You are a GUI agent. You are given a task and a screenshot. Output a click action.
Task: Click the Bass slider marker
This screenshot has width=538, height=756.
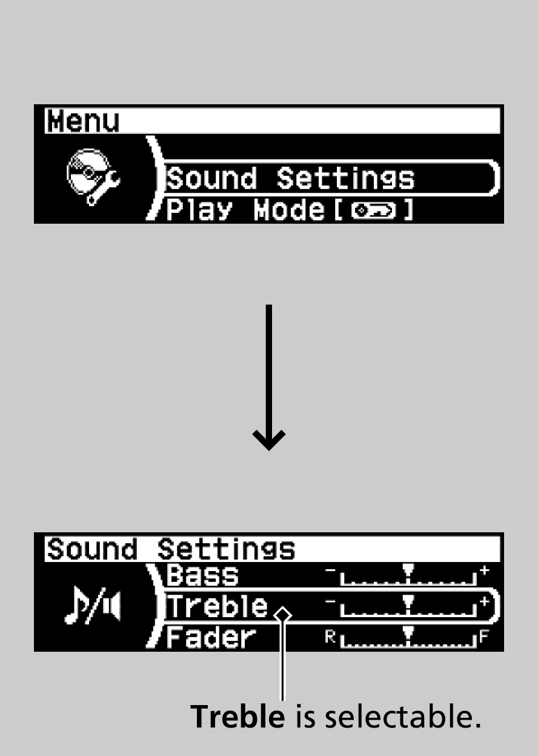point(408,570)
